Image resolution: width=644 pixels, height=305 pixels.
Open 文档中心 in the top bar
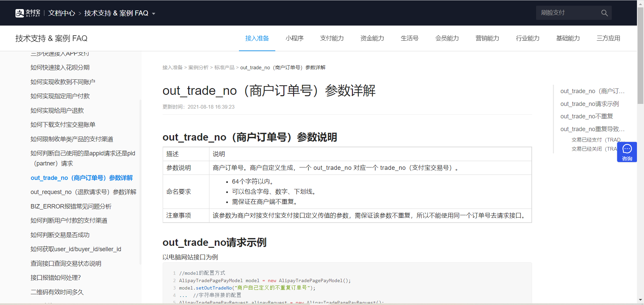(x=62, y=13)
